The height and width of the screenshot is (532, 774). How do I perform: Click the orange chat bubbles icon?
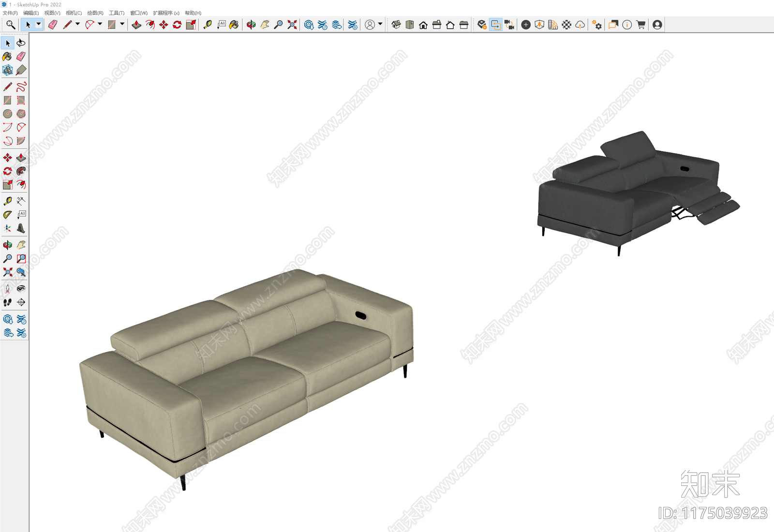coord(613,25)
